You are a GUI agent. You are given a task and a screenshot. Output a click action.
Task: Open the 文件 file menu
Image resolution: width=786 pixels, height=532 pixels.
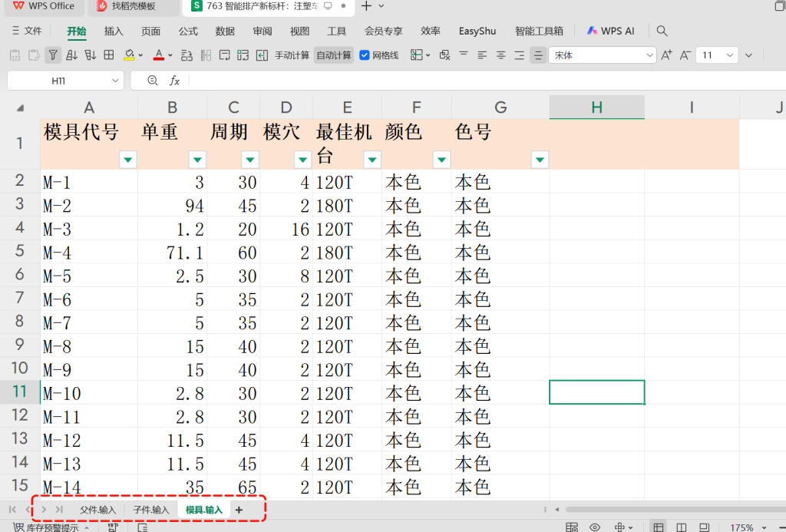coord(28,31)
